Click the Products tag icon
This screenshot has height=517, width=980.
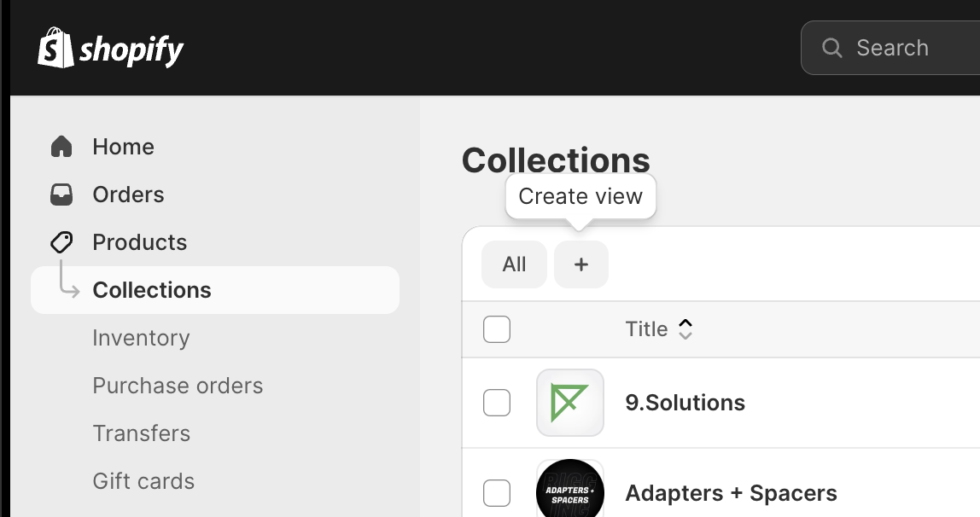(x=61, y=242)
